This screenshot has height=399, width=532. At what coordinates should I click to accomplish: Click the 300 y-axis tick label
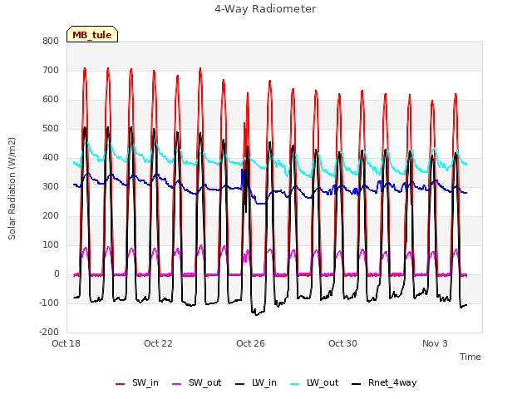(51, 187)
